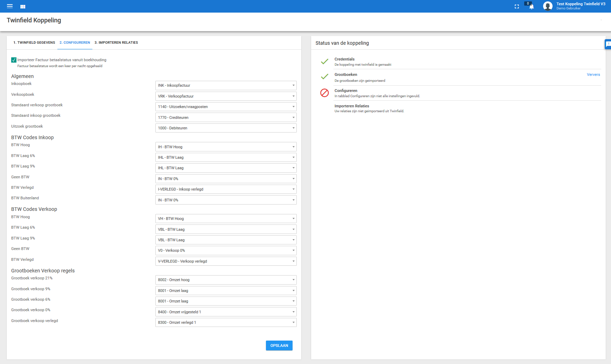The image size is (611, 364).
Task: Click the red Configureren warning icon
Action: pyautogui.click(x=325, y=93)
